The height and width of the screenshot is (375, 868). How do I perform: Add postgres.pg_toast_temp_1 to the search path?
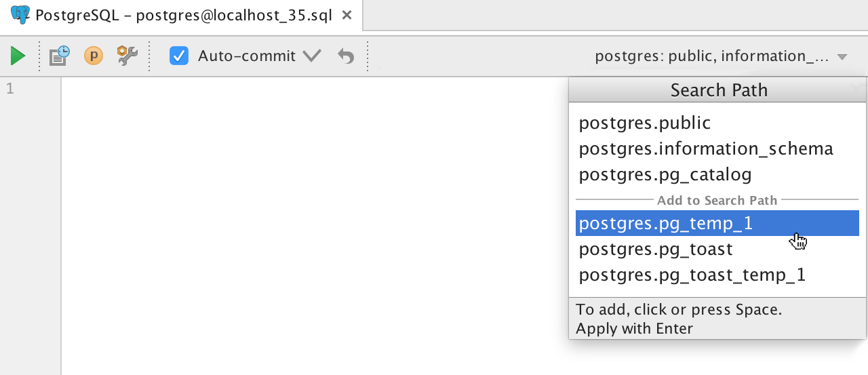[692, 275]
